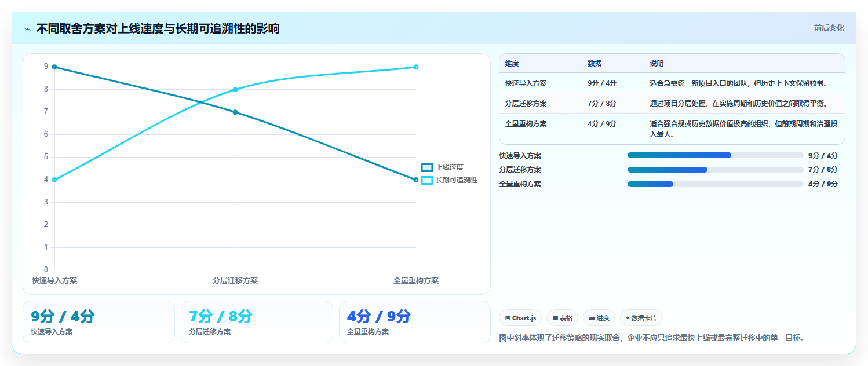This screenshot has height=366, width=868.
Task: Click the 长期可追溯性 legend label
Action: point(457,180)
